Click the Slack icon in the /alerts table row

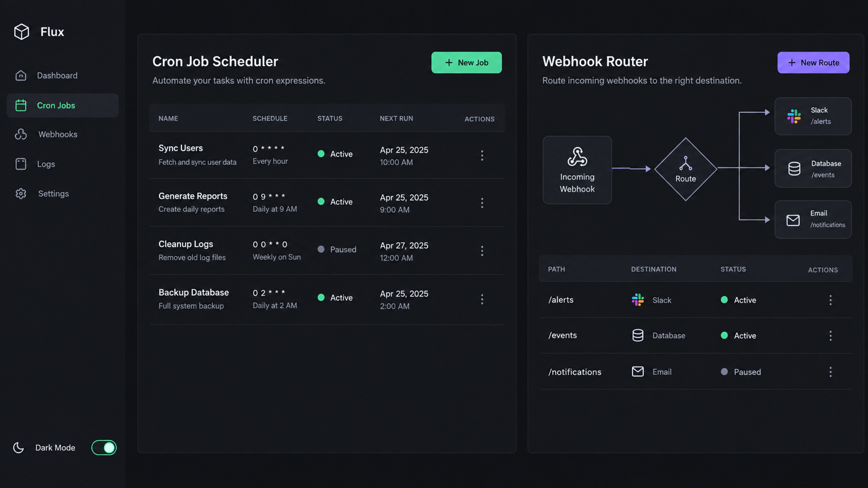pos(638,300)
